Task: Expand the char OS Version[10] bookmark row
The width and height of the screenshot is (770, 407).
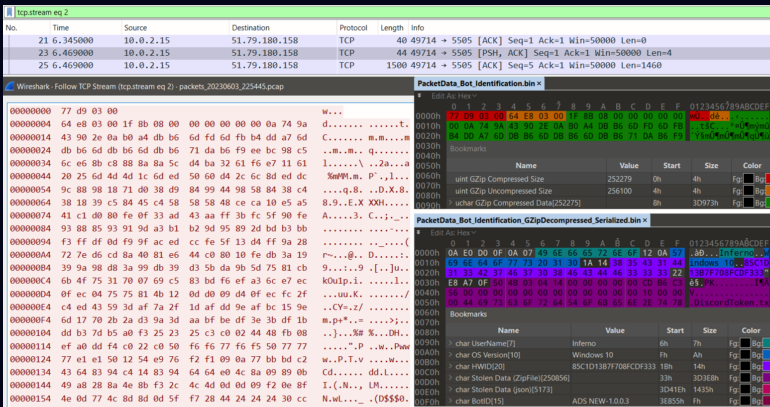Action: click(x=451, y=354)
